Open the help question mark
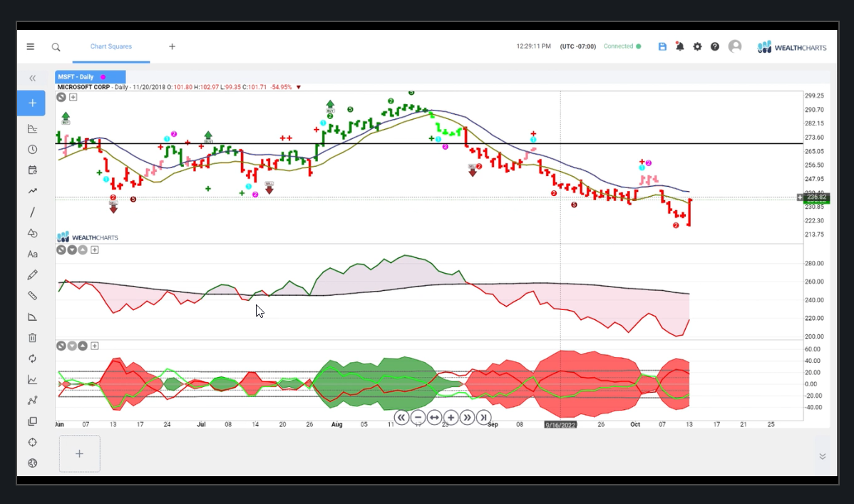854x504 pixels. (714, 47)
